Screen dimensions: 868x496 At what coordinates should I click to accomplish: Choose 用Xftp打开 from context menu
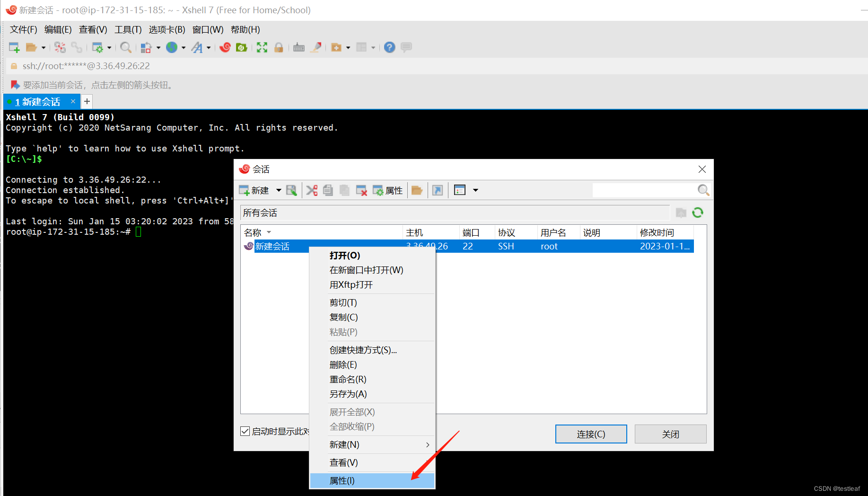click(372, 285)
